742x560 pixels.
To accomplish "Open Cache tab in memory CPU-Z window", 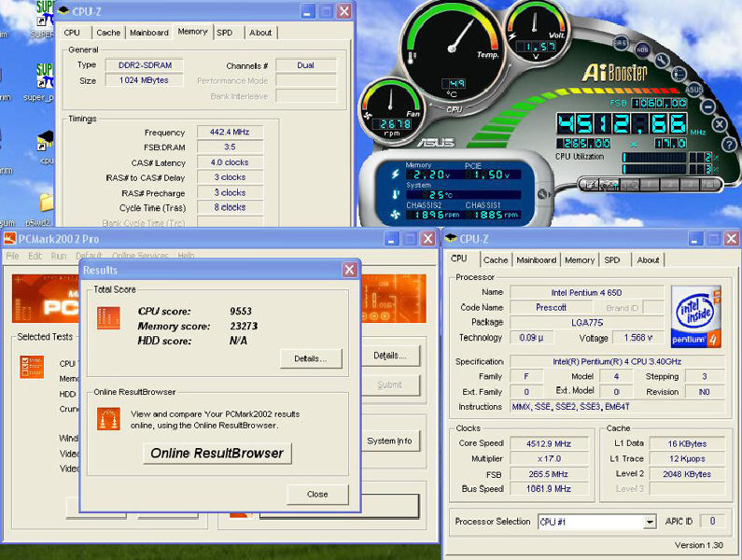I will click(x=108, y=33).
